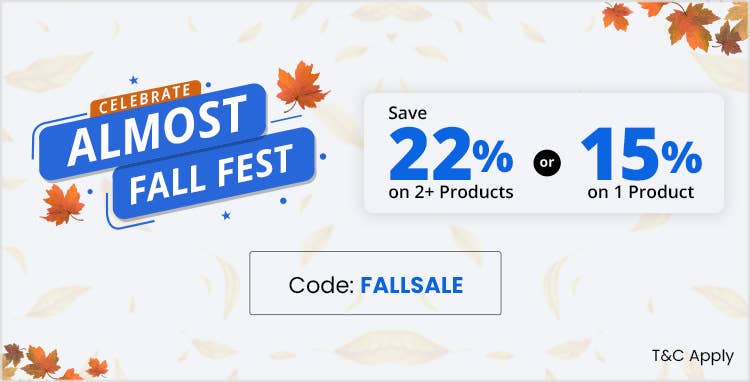
Task: Click the blue dot right of FALL FEST
Action: tap(323, 156)
